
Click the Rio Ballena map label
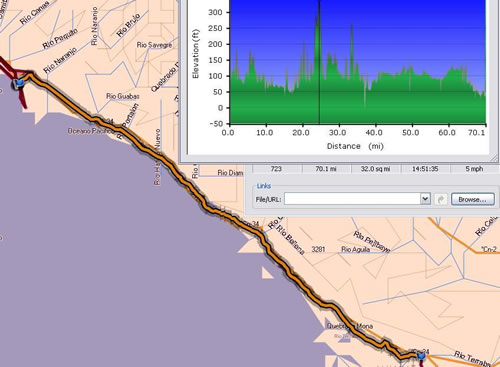[290, 240]
